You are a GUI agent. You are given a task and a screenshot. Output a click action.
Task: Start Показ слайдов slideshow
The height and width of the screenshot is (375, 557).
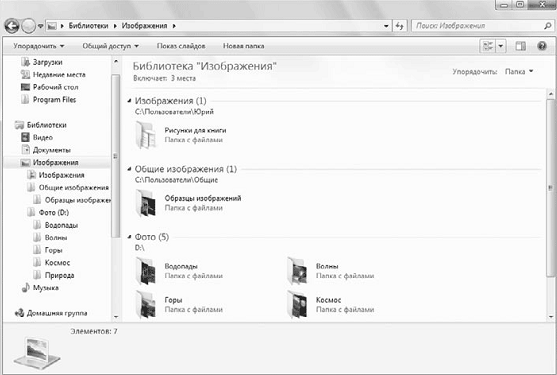click(181, 46)
